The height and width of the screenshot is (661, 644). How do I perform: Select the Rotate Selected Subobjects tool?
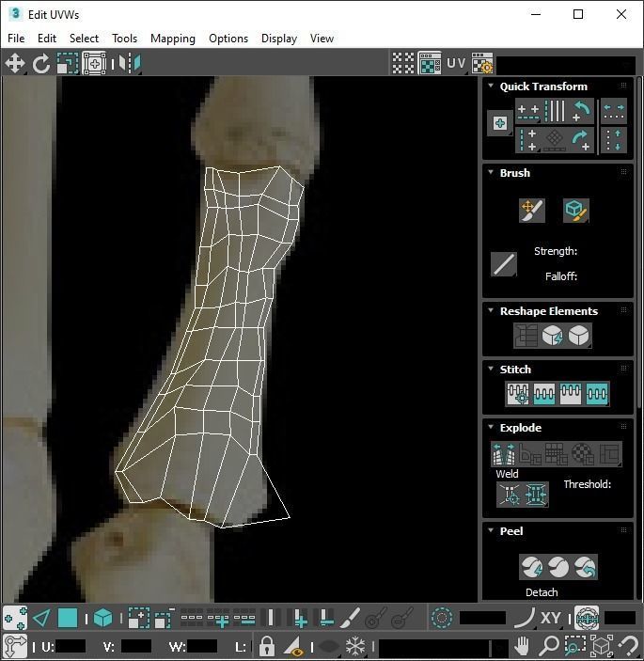(40, 63)
